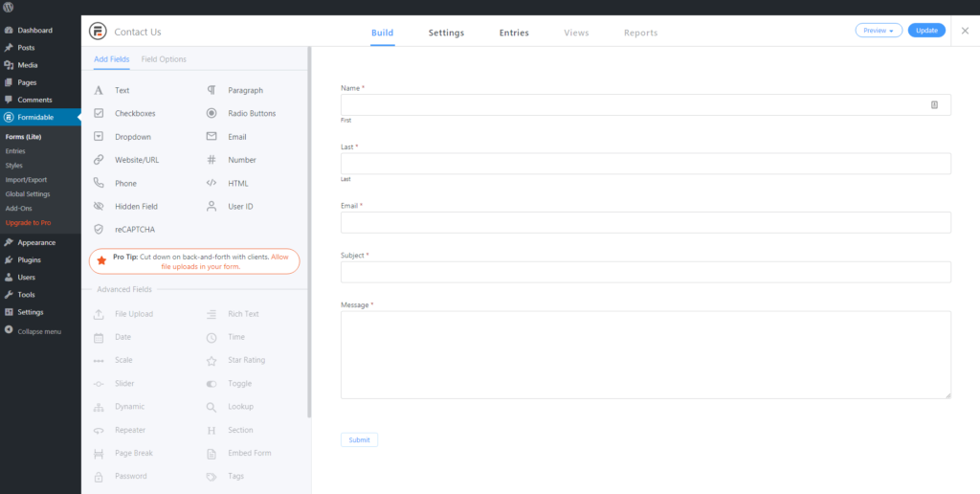Viewport: 980px width, 494px height.
Task: Open Forms (Lite) submenu
Action: pos(23,137)
